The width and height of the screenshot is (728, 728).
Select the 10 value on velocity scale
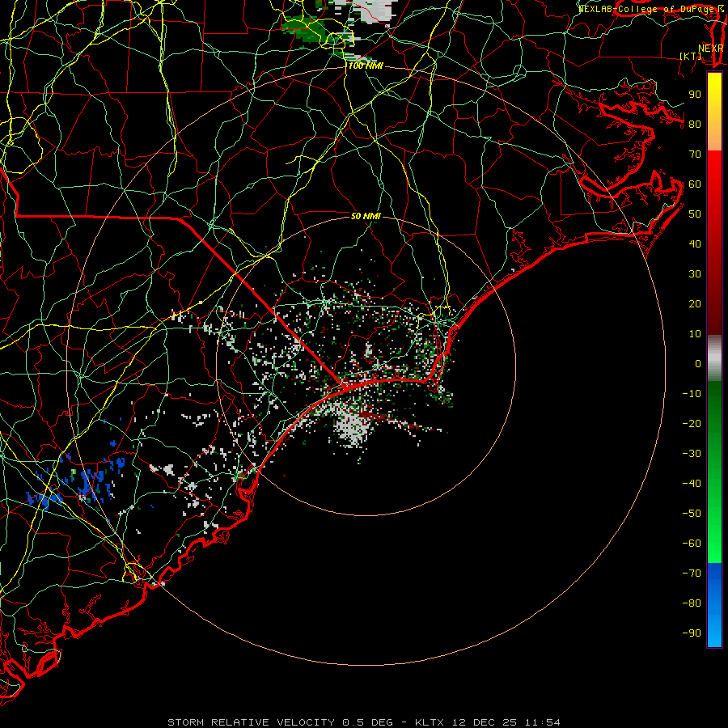pyautogui.click(x=695, y=334)
